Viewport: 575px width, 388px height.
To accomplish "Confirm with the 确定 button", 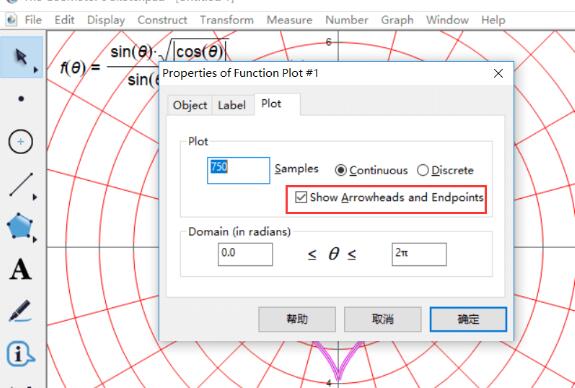I will (468, 319).
